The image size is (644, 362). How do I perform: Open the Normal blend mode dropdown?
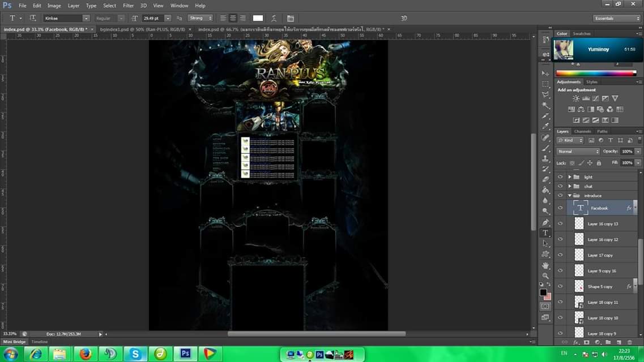pos(578,152)
